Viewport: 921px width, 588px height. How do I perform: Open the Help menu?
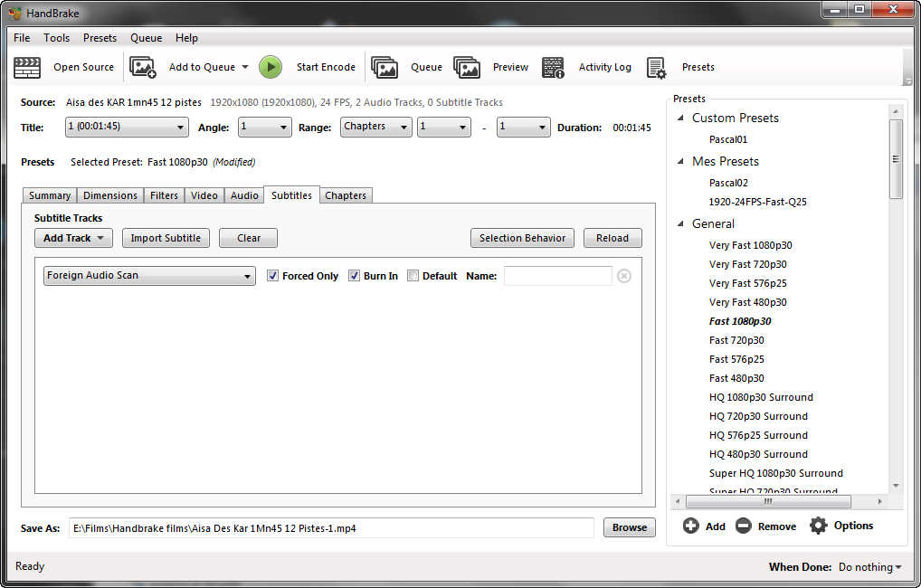coord(186,38)
